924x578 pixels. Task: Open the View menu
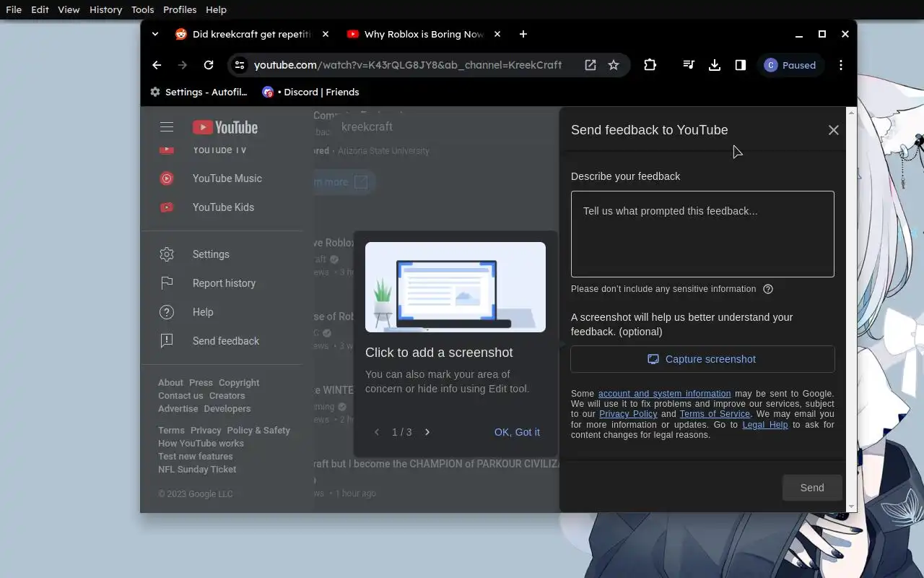[69, 9]
